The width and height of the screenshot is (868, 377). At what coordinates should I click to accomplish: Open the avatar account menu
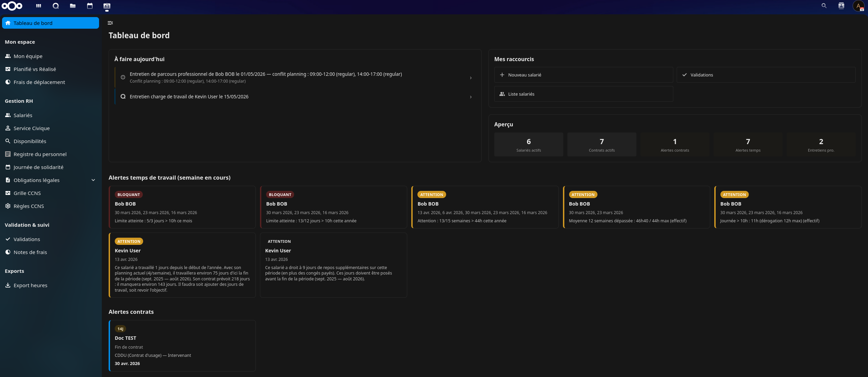(859, 6)
